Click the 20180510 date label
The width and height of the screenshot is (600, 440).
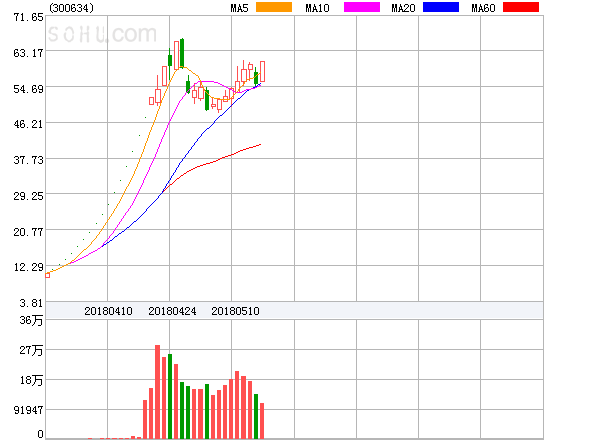(235, 311)
